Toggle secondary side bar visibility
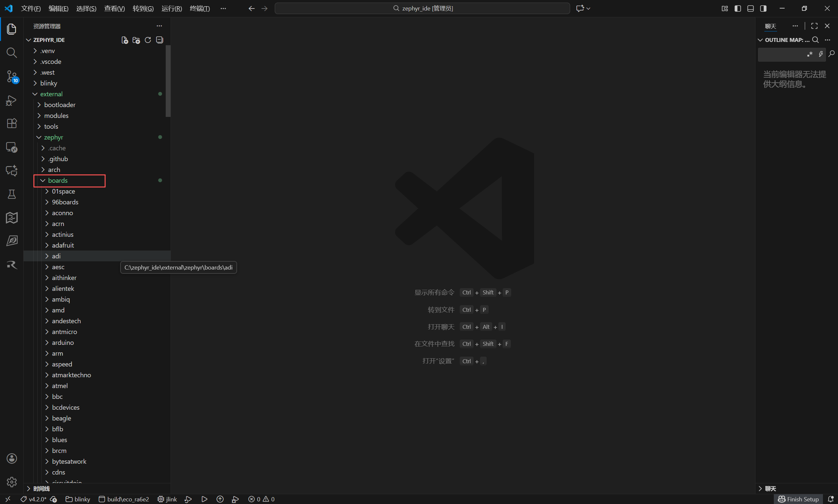The width and height of the screenshot is (838, 504). tap(763, 9)
